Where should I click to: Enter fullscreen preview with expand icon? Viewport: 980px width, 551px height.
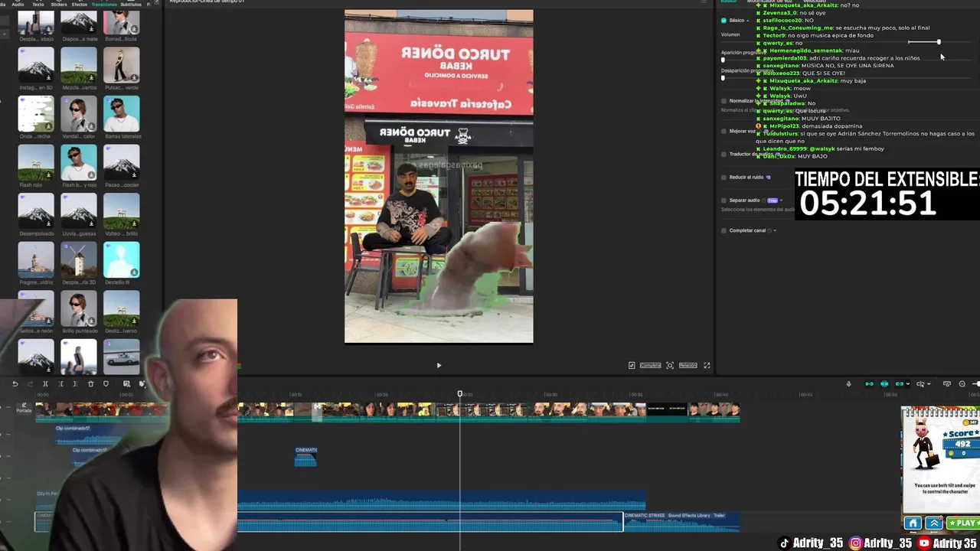(x=707, y=366)
